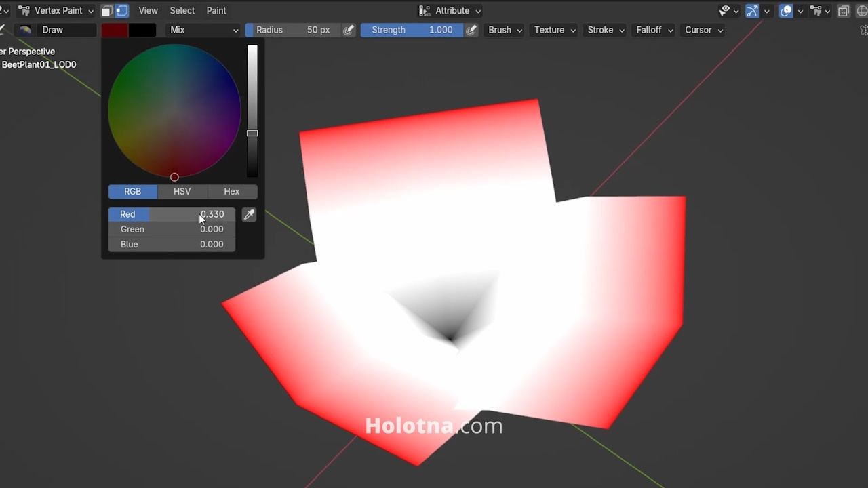Expand the Attribute dropdown
Screen dimensions: 868x488
(x=450, y=11)
